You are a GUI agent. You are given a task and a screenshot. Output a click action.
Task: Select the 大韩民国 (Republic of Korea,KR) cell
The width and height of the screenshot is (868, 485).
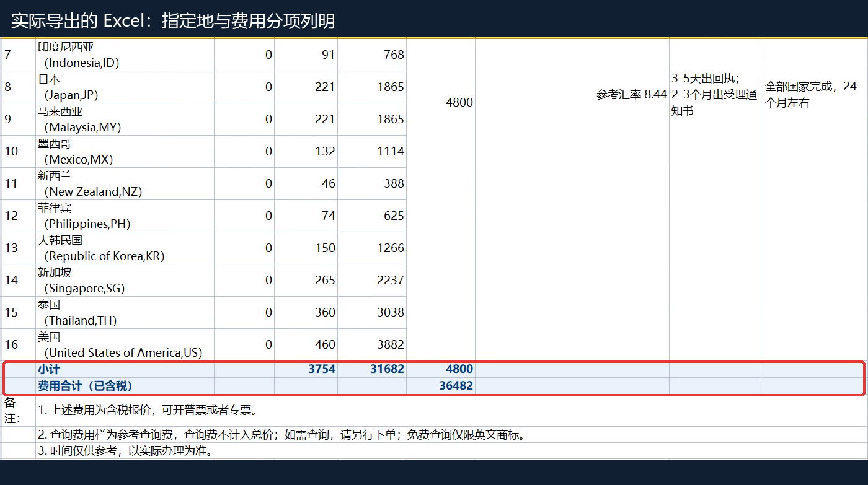coord(125,248)
